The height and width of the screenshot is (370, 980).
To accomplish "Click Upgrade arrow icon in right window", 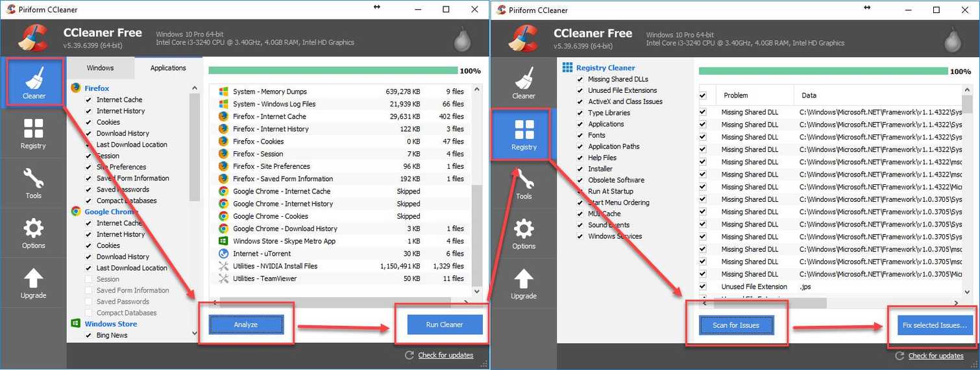I will coord(524,283).
